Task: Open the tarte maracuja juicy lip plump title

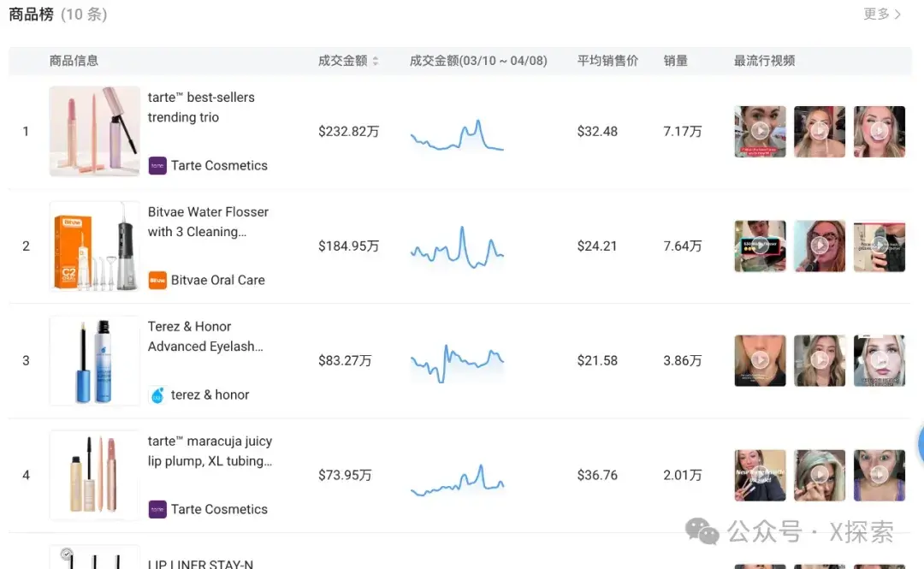Action: tap(210, 451)
